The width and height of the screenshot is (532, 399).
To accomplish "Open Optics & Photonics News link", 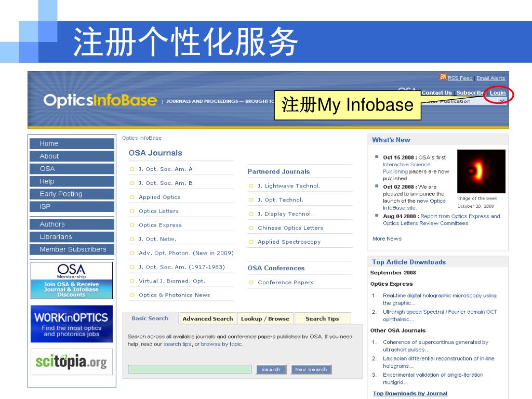I will (175, 295).
